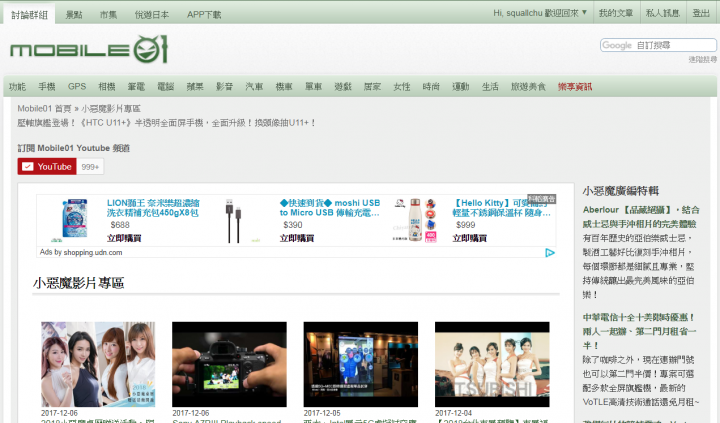The image size is (720, 423).
Task: Expand the squallchu welcome dropdown
Action: (540, 13)
